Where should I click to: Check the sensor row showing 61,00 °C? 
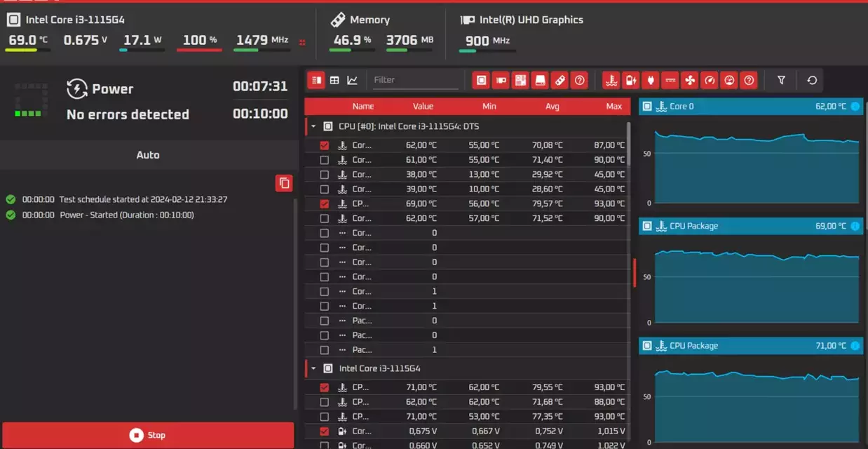pyautogui.click(x=324, y=160)
